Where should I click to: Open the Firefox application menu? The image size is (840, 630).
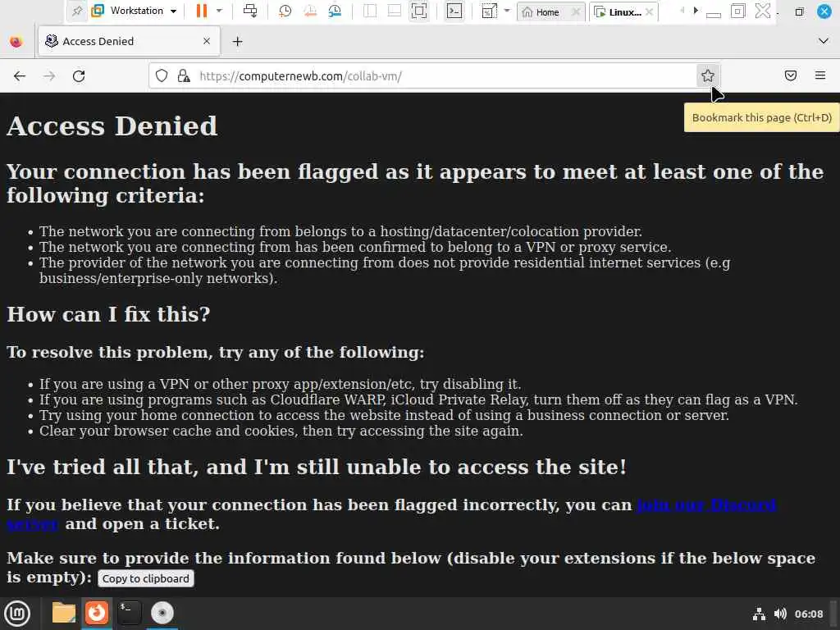820,75
